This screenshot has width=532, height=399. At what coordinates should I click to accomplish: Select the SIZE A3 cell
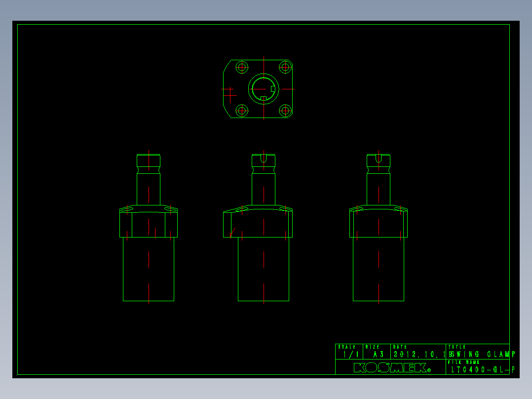pyautogui.click(x=377, y=352)
